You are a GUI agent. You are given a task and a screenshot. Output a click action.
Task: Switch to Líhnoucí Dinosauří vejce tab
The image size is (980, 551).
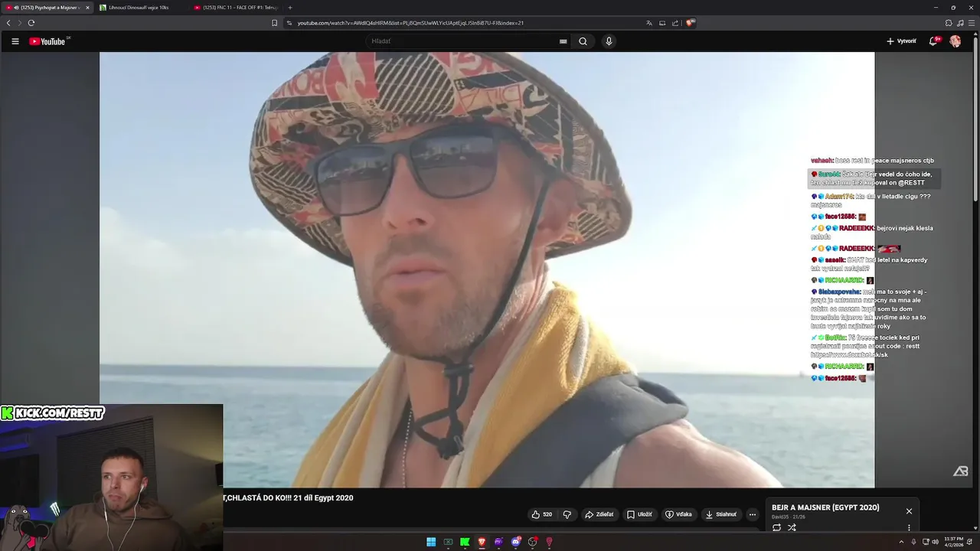pos(140,8)
